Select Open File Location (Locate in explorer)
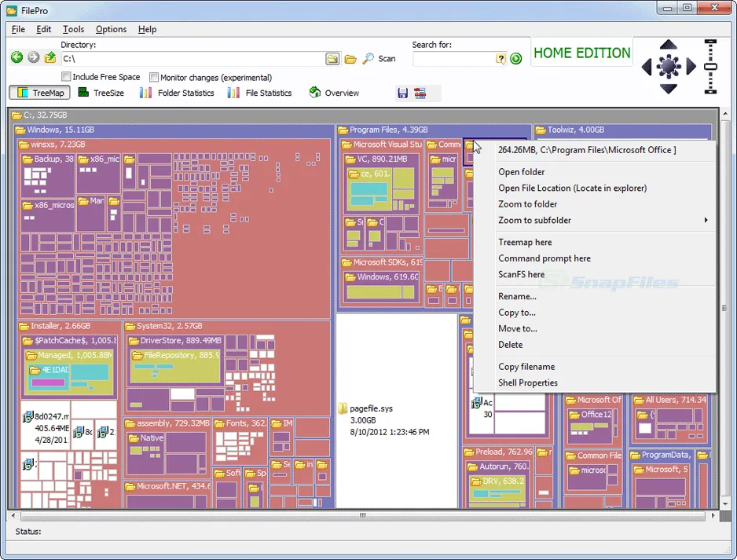 pos(573,188)
